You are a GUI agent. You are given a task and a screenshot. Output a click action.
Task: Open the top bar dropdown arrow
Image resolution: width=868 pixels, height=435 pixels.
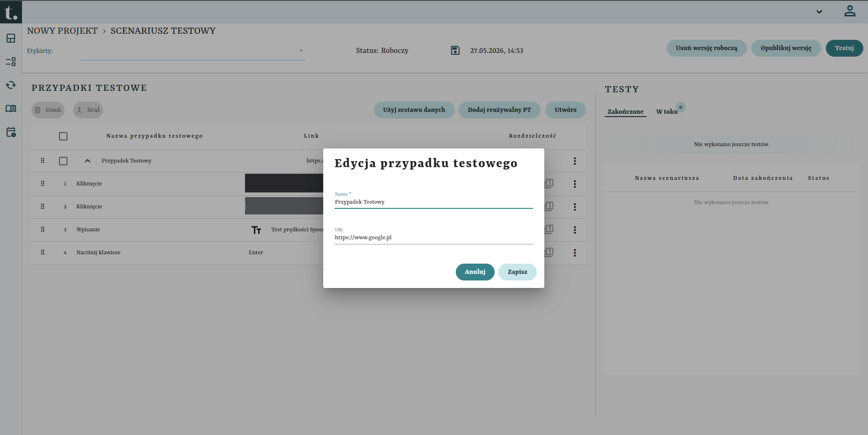pyautogui.click(x=819, y=12)
